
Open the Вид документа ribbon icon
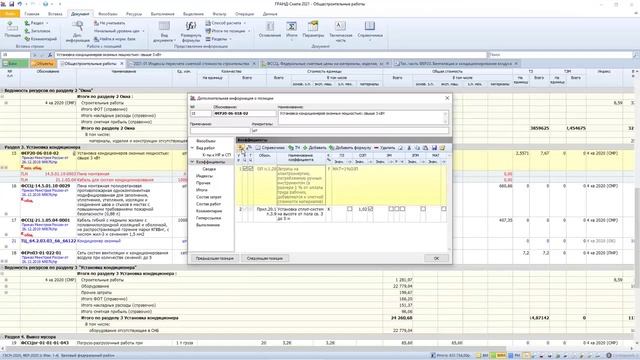pos(164,31)
